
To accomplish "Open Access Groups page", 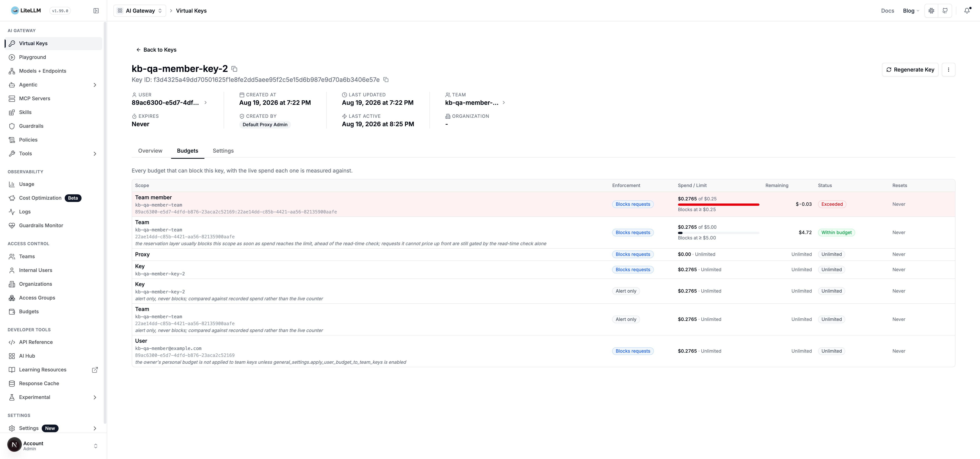I will click(x=53, y=298).
